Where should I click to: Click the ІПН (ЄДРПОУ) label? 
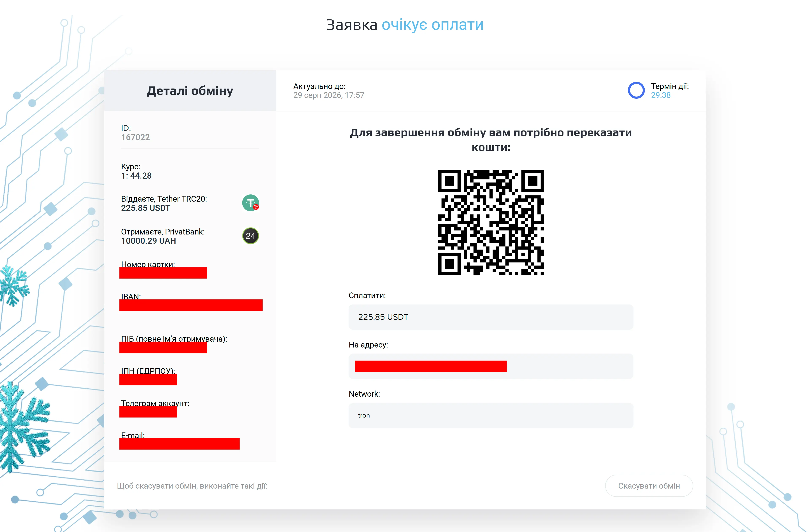pos(148,371)
